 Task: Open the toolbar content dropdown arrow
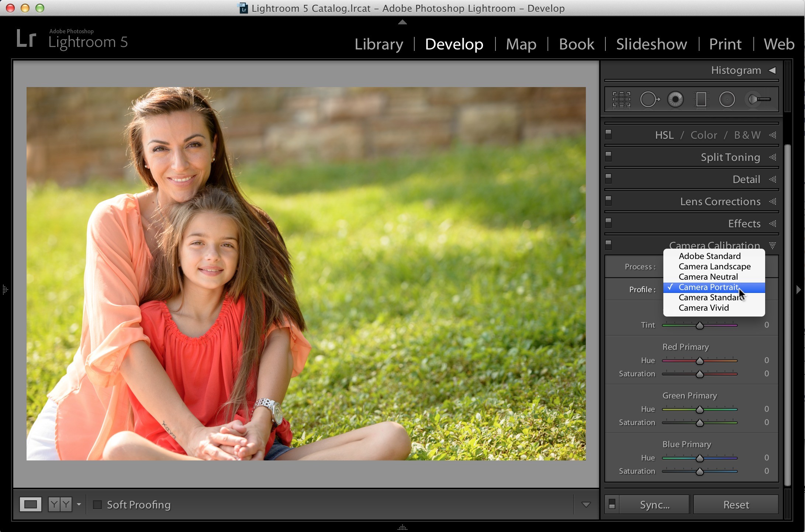pyautogui.click(x=586, y=505)
